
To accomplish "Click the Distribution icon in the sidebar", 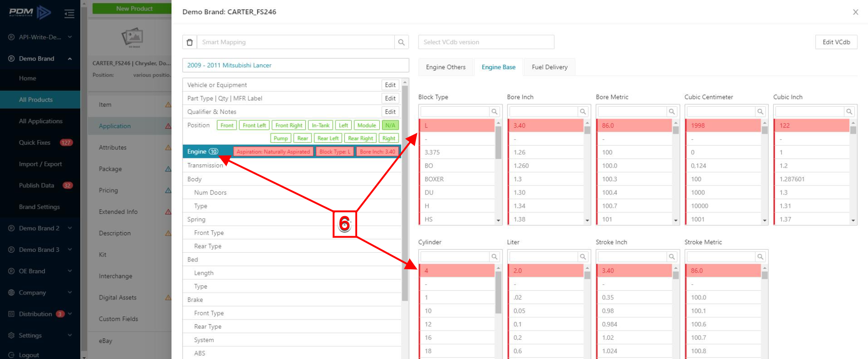I will pos(11,314).
